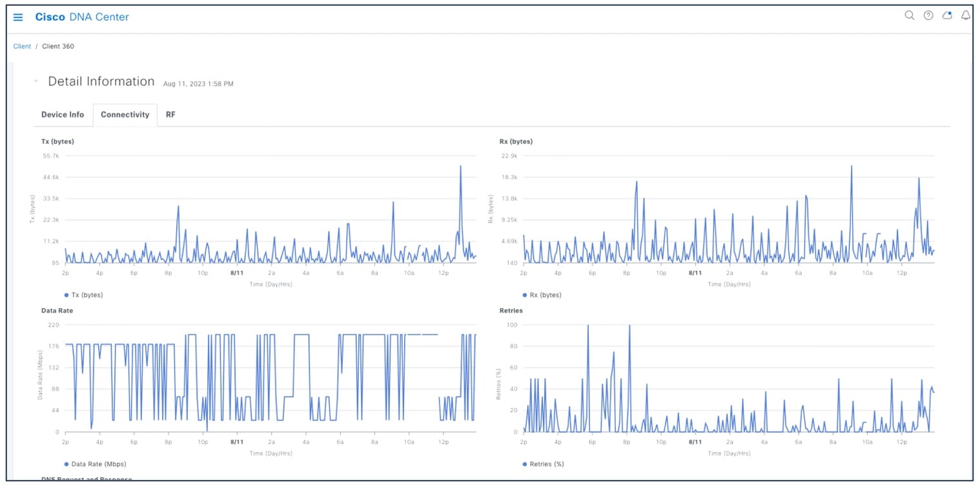This screenshot has width=980, height=487.
Task: Click the 8/11 date marker on Retries chart
Action: [695, 442]
